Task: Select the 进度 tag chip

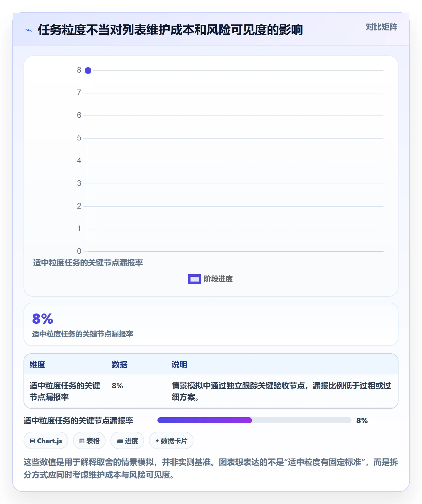Action: tap(127, 441)
